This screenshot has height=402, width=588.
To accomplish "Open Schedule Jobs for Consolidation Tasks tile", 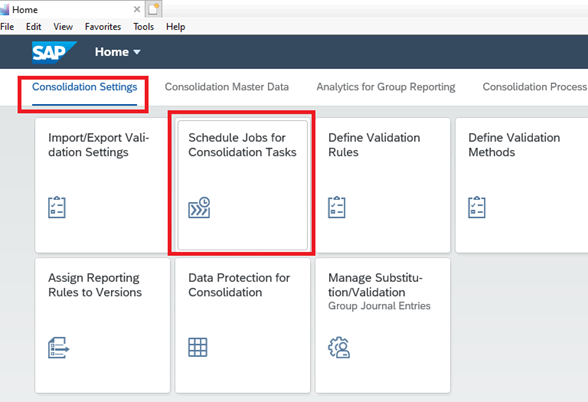I will [x=243, y=185].
